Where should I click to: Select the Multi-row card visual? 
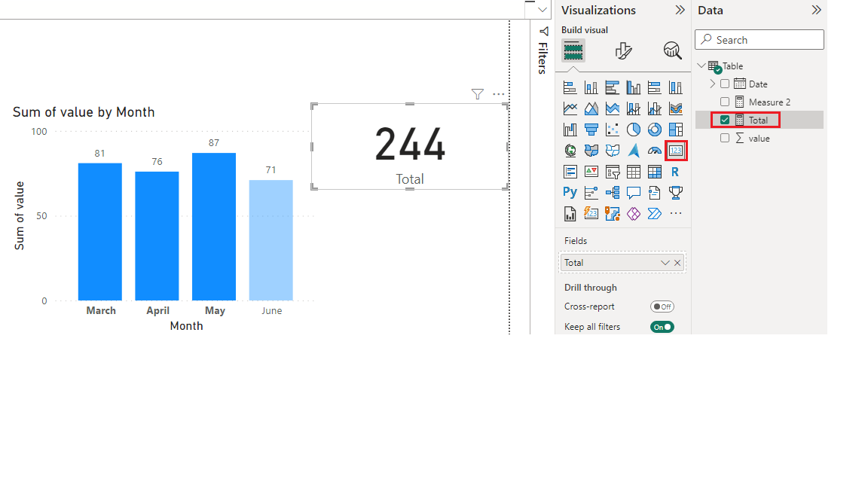tap(570, 172)
